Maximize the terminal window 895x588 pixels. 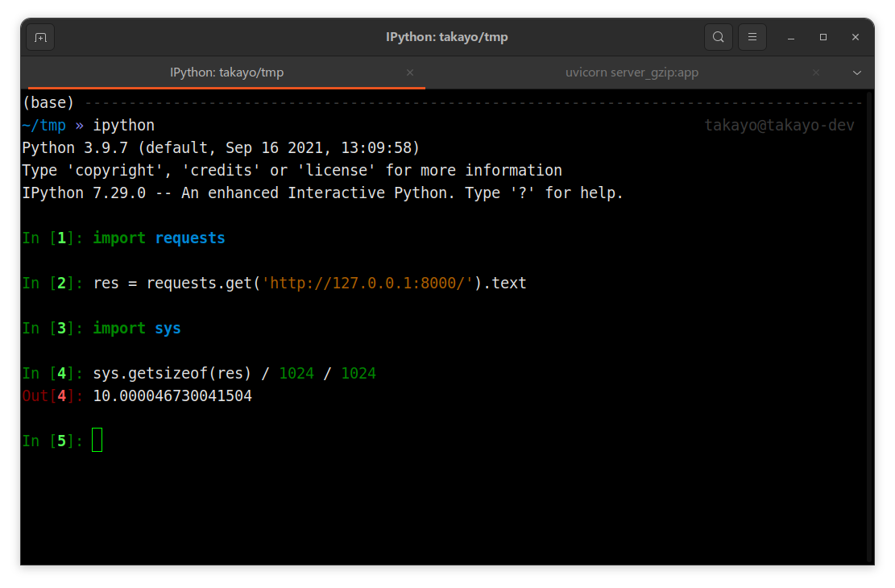(823, 37)
